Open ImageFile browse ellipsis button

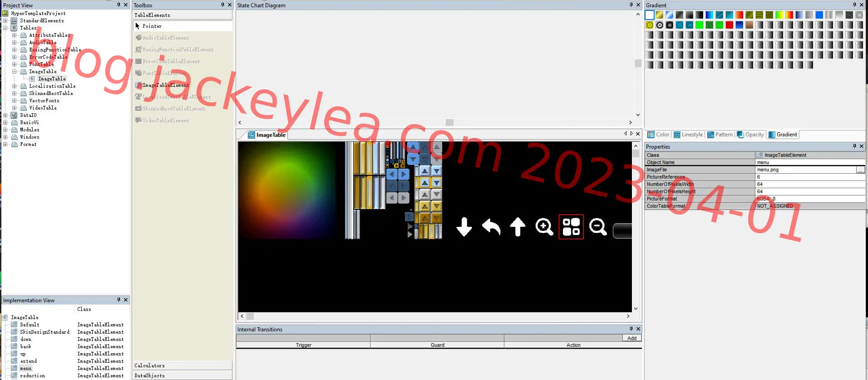tap(860, 170)
